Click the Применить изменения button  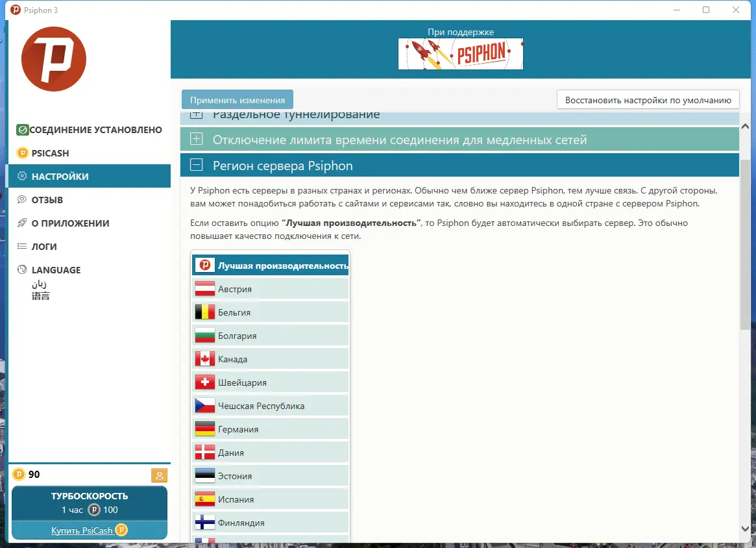[x=238, y=100]
